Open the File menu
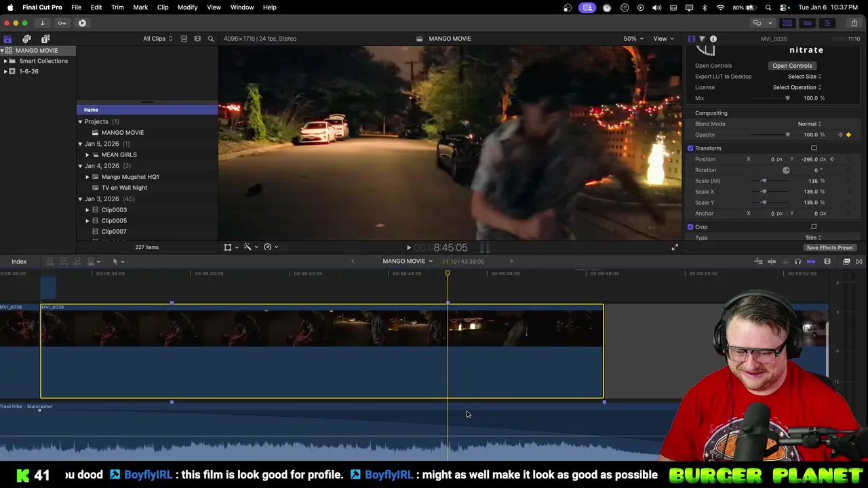This screenshot has height=488, width=868. pyautogui.click(x=77, y=7)
